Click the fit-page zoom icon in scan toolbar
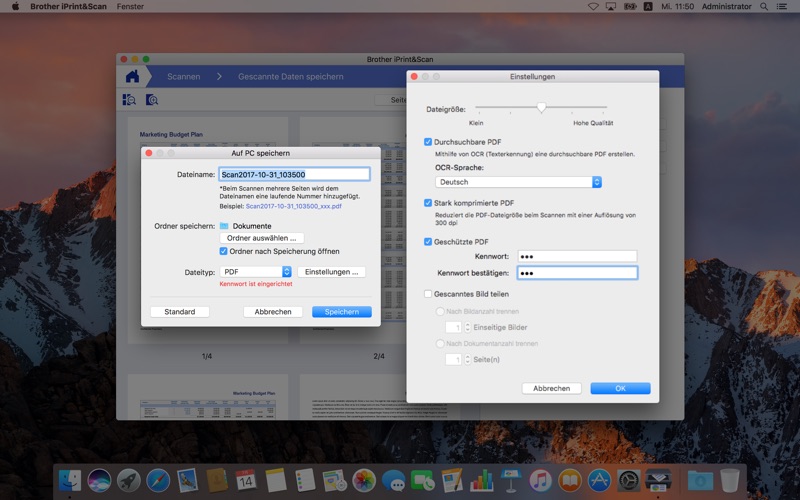 pyautogui.click(x=129, y=99)
